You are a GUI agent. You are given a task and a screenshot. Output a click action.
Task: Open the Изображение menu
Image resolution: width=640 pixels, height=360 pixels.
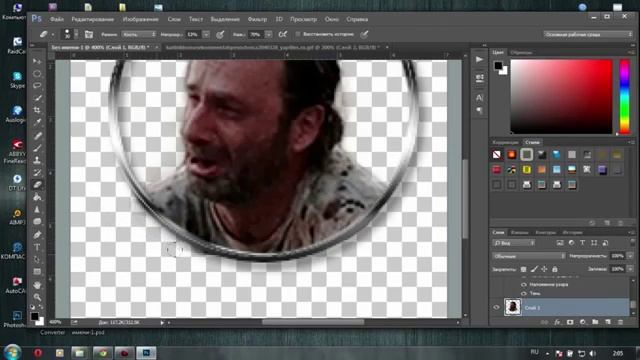click(x=140, y=19)
